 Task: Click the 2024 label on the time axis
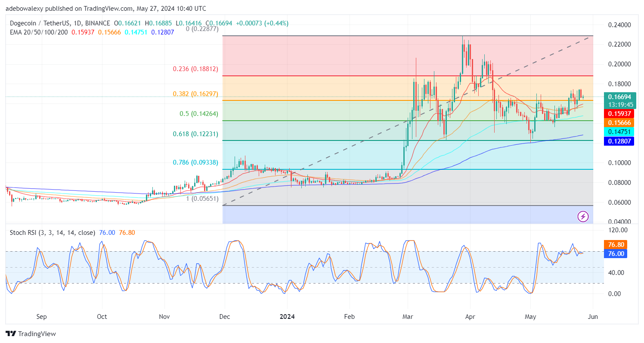click(287, 316)
